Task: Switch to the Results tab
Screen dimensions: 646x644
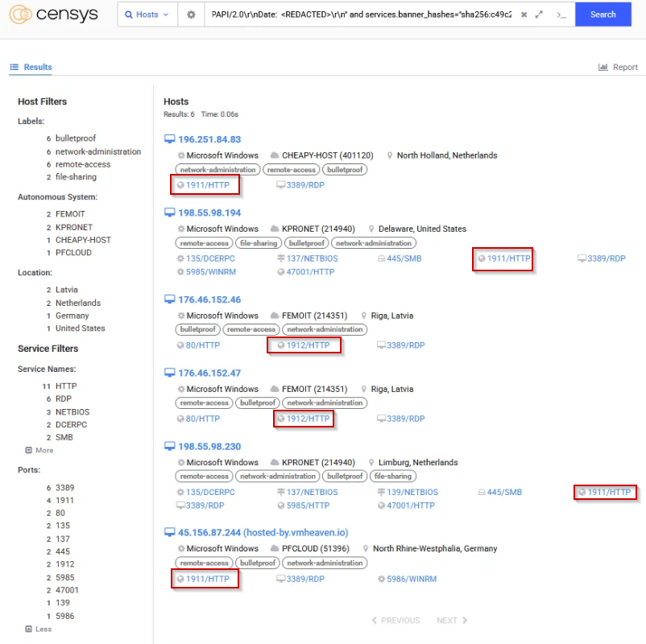Action: (31, 67)
